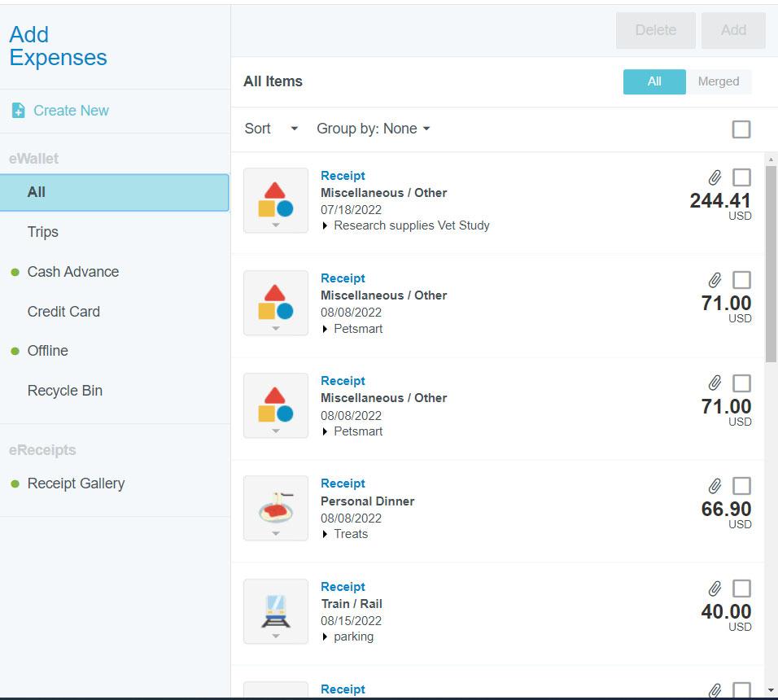This screenshot has width=778, height=700.
Task: Click the Create New link
Action: (71, 111)
